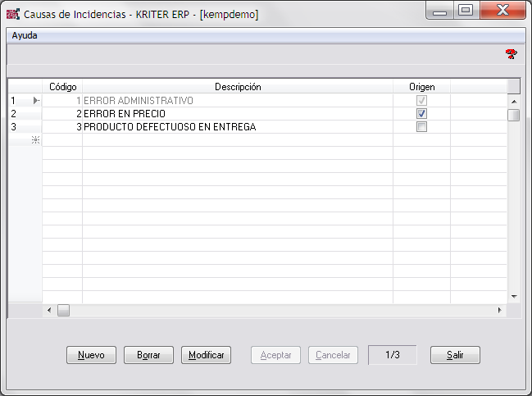This screenshot has height=396, width=532.
Task: Click the horizontal scrollbar right arrow
Action: coord(501,311)
